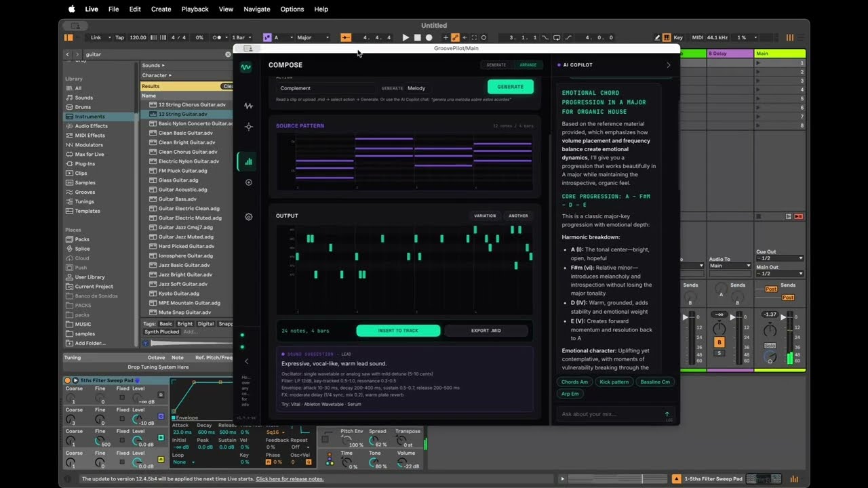Screen dimensions: 868x488
Task: Navigate back in the Live browser
Action: (x=67, y=54)
